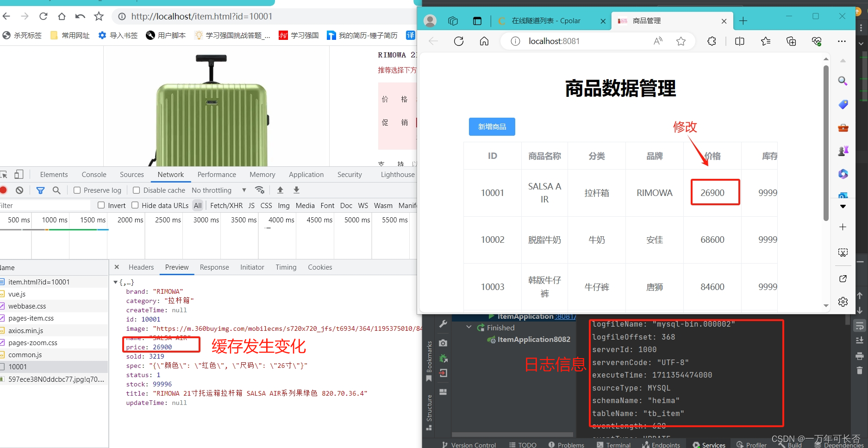868x448 pixels.
Task: Clear the network log in DevTools
Action: pos(19,190)
